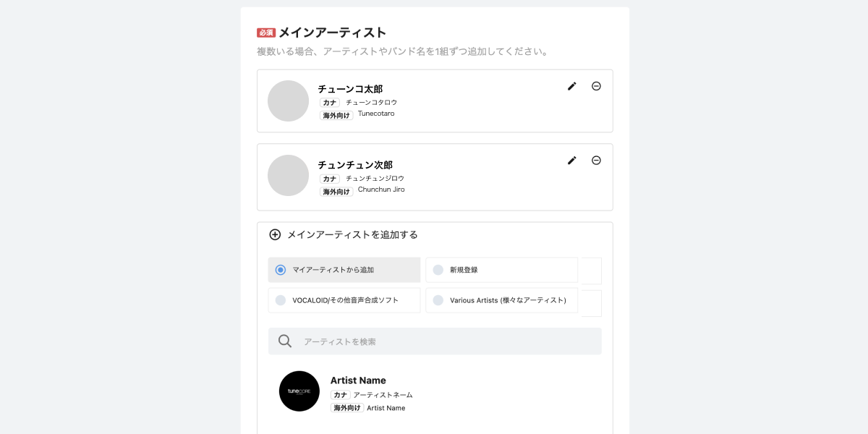Click the 海外向け tag under Artist Name
Viewport: 868px width, 434px height.
pyautogui.click(x=346, y=408)
